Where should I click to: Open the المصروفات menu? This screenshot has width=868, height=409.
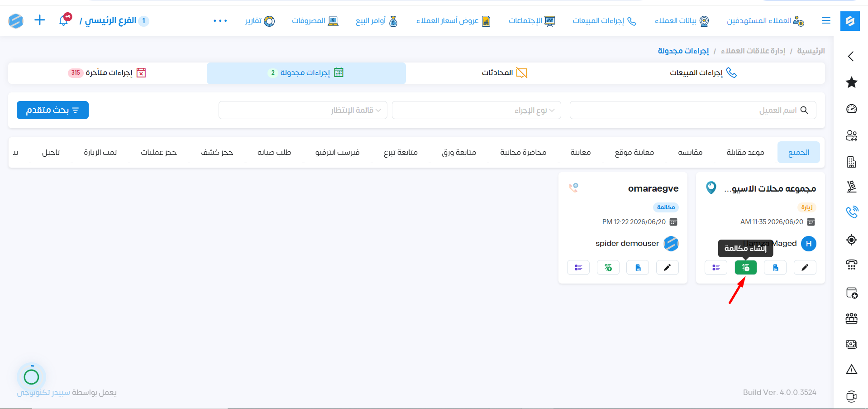[x=315, y=21]
